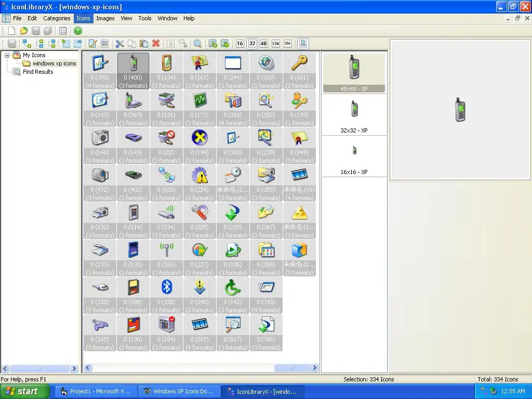This screenshot has height=399, width=532.
Task: Click the left arrow of tree pane scrollbar
Action: point(5,368)
